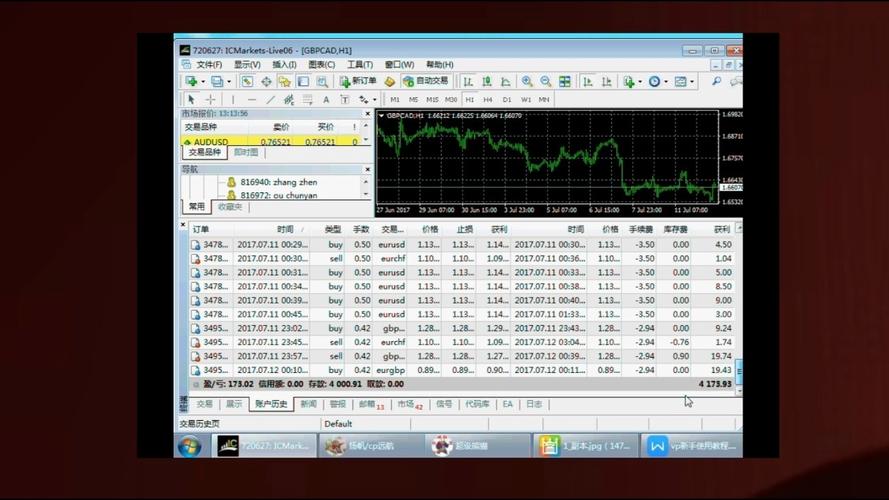
Task: Toggle the Navigator star-folder icon
Action: [x=285, y=82]
